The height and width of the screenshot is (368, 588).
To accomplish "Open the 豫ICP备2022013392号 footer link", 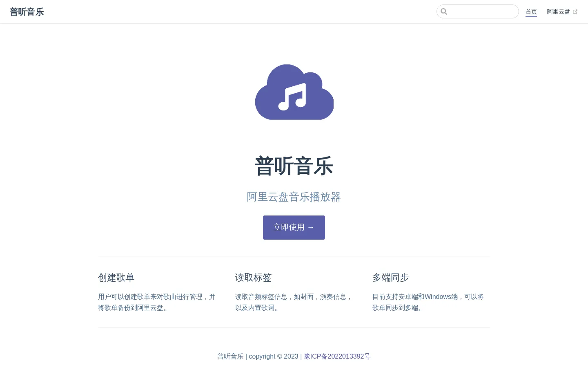I will 337,357.
